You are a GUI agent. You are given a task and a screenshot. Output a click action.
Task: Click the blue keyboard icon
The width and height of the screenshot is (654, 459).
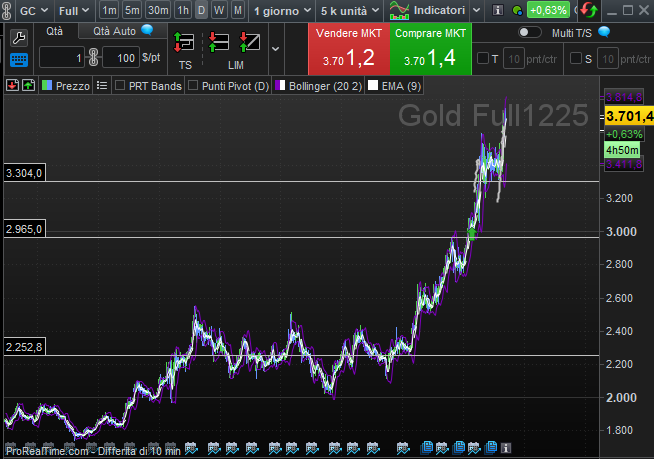pos(19,60)
